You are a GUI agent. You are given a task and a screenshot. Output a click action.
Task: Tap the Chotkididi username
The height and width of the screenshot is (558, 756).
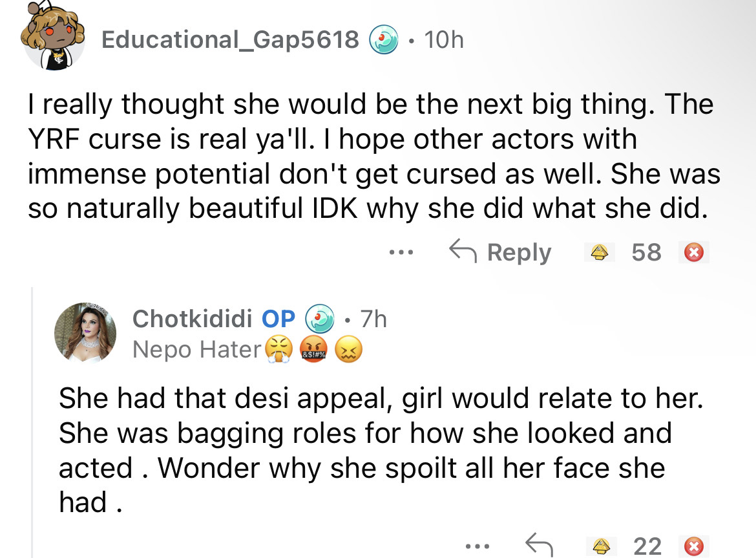[x=194, y=319]
